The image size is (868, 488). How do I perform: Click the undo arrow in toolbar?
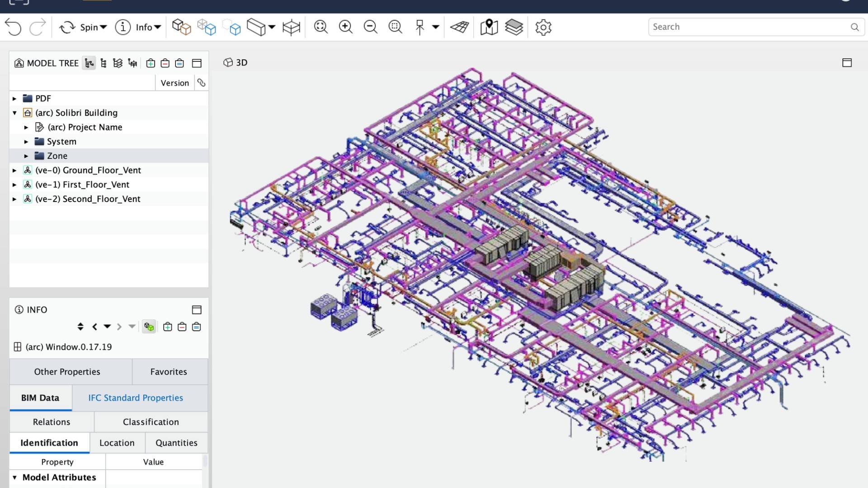pos(13,27)
